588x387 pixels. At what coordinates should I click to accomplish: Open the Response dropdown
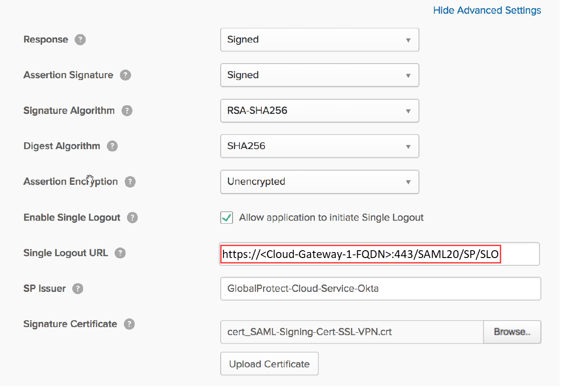coord(319,40)
